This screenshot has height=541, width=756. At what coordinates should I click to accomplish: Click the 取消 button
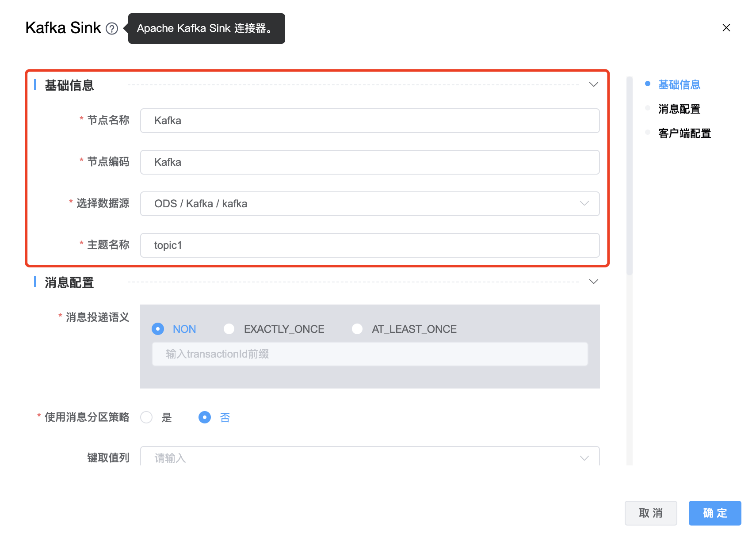650,513
